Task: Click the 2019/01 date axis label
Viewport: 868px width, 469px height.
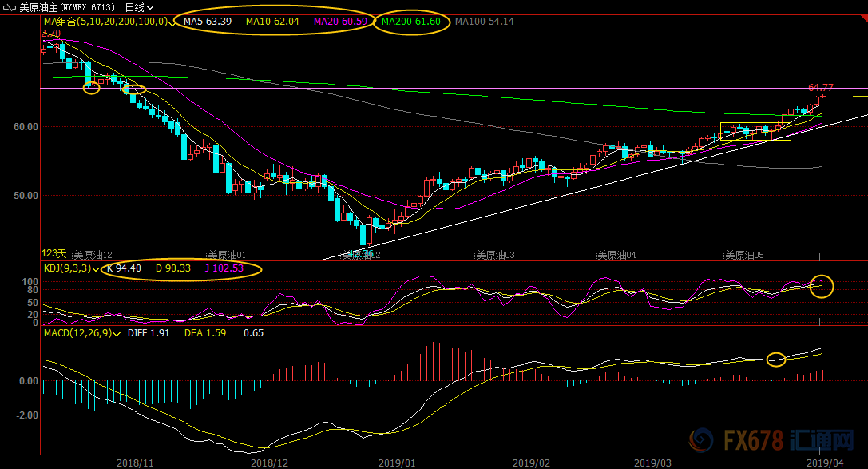Action: [x=397, y=462]
